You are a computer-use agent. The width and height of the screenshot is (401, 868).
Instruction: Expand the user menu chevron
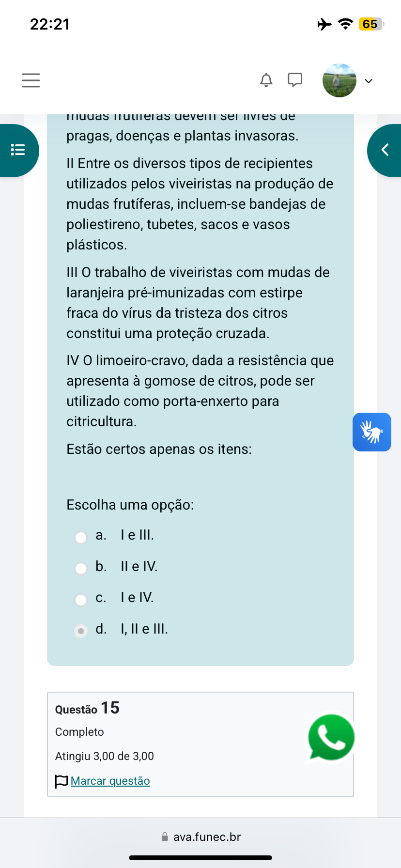[369, 81]
